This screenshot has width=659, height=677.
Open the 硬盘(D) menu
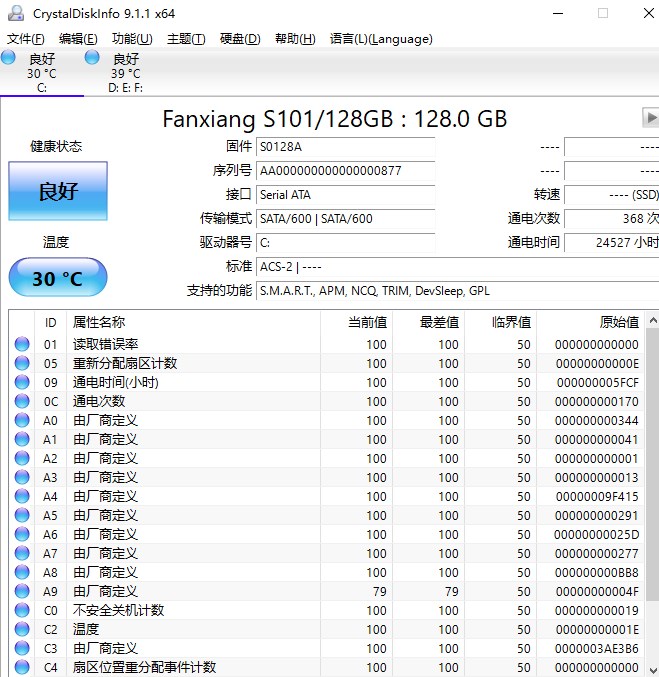[240, 39]
